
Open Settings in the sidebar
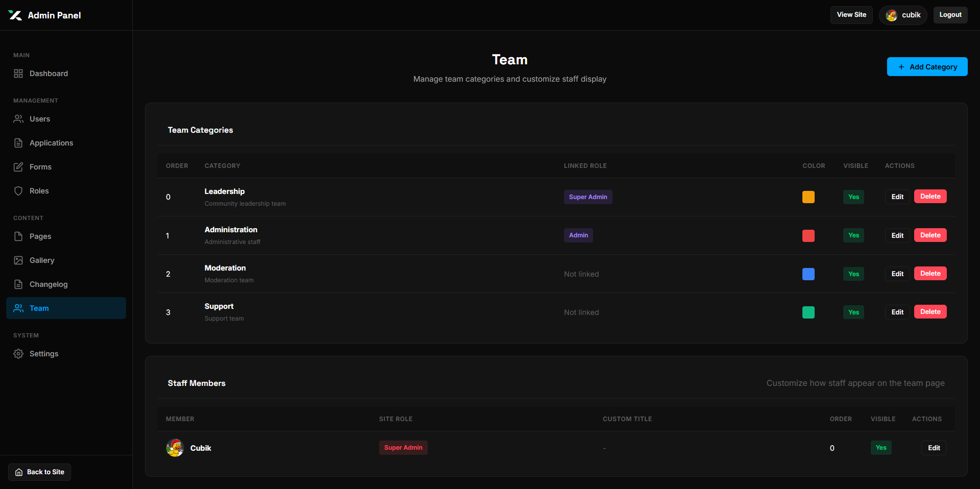pyautogui.click(x=66, y=354)
